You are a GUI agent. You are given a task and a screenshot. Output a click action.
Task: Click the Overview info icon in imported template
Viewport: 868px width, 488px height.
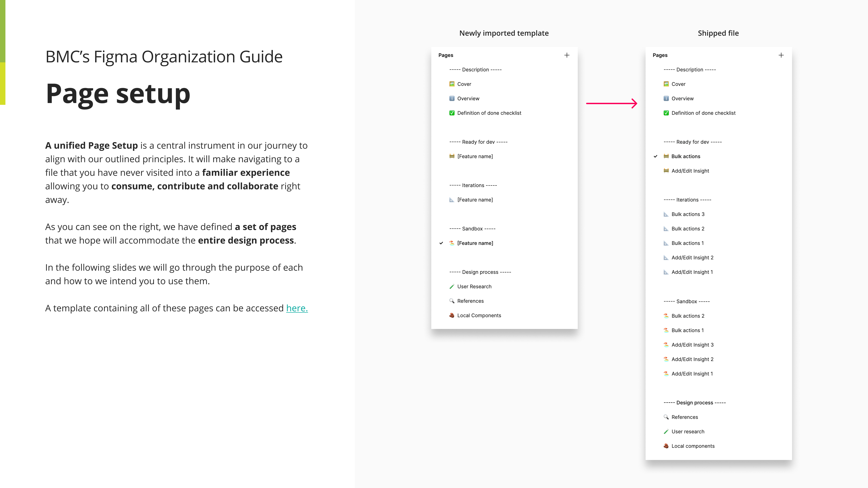click(452, 99)
